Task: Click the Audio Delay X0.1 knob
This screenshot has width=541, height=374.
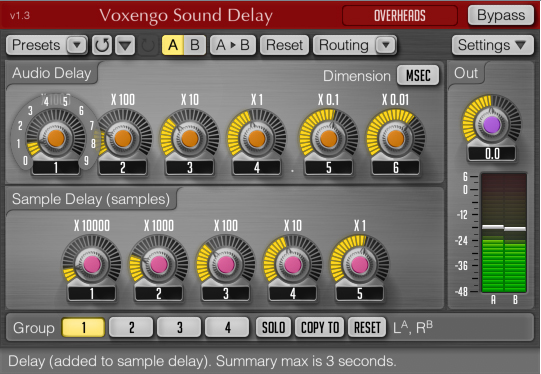Action: tap(328, 138)
